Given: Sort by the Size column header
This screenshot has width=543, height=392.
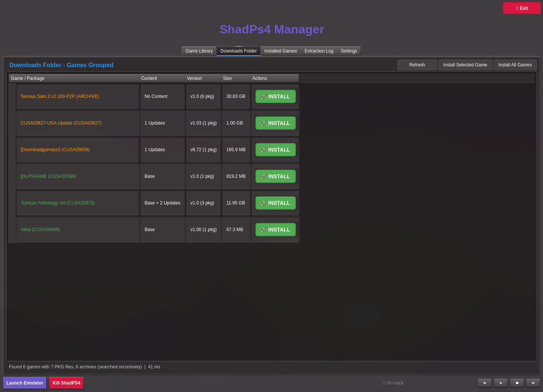Looking at the screenshot, I should (x=235, y=78).
